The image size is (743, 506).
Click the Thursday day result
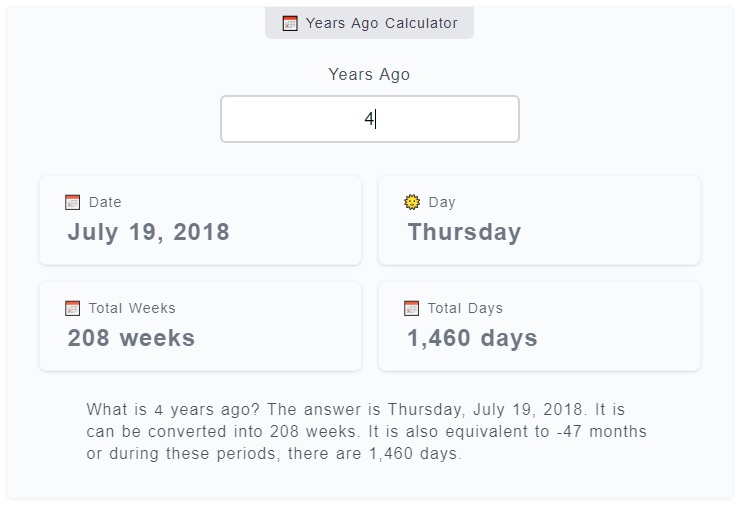coord(464,232)
